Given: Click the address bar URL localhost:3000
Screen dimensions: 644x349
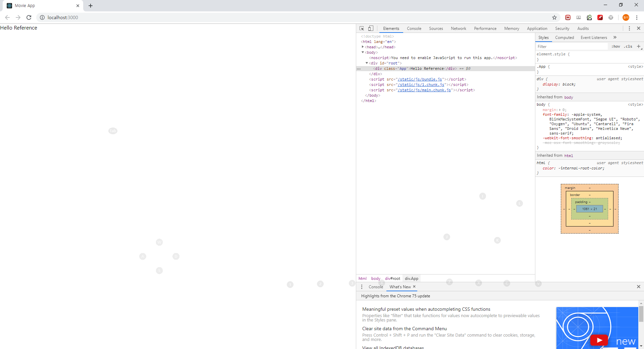Looking at the screenshot, I should (63, 17).
